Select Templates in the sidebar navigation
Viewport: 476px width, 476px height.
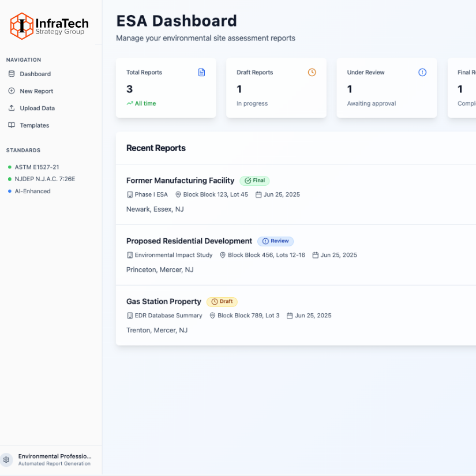point(35,125)
